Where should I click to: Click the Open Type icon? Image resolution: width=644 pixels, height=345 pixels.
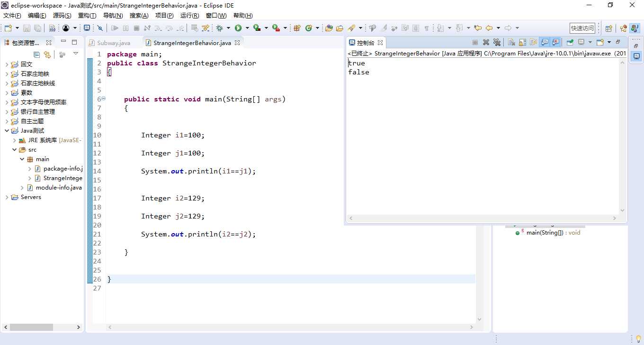[329, 28]
